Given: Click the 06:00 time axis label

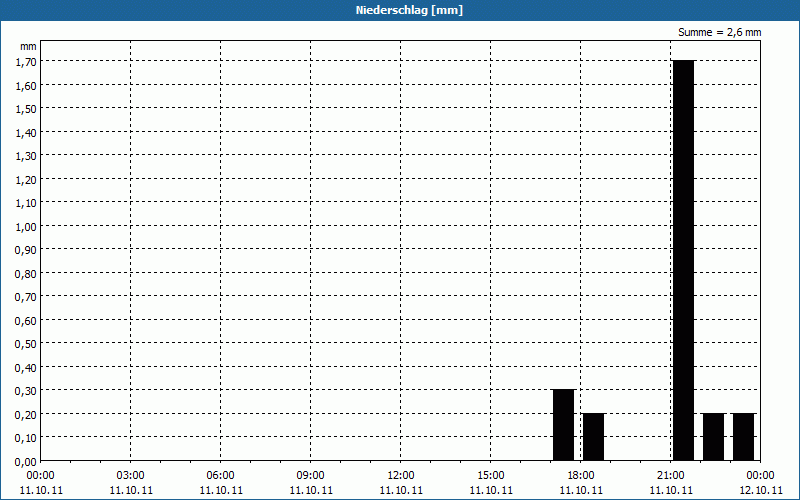Looking at the screenshot, I should coord(220,475).
